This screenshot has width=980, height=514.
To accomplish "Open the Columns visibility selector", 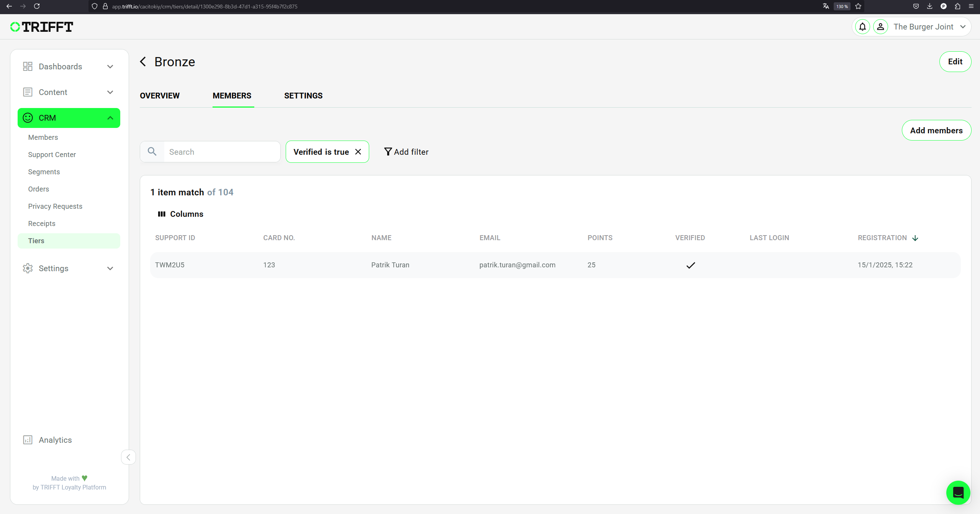I will 180,214.
